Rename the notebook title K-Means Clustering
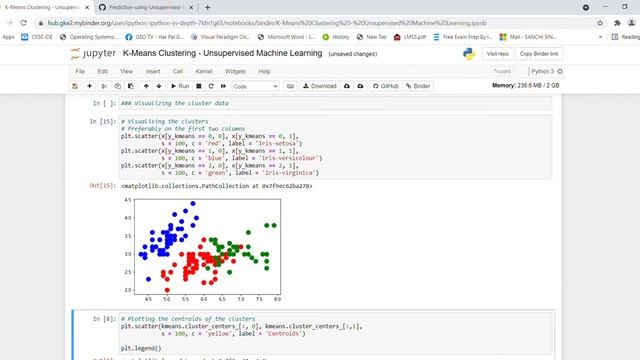This screenshot has height=360, width=640. click(222, 53)
